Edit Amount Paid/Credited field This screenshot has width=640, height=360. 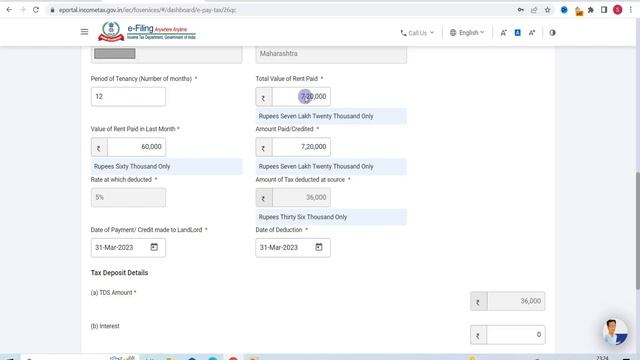[x=301, y=147]
